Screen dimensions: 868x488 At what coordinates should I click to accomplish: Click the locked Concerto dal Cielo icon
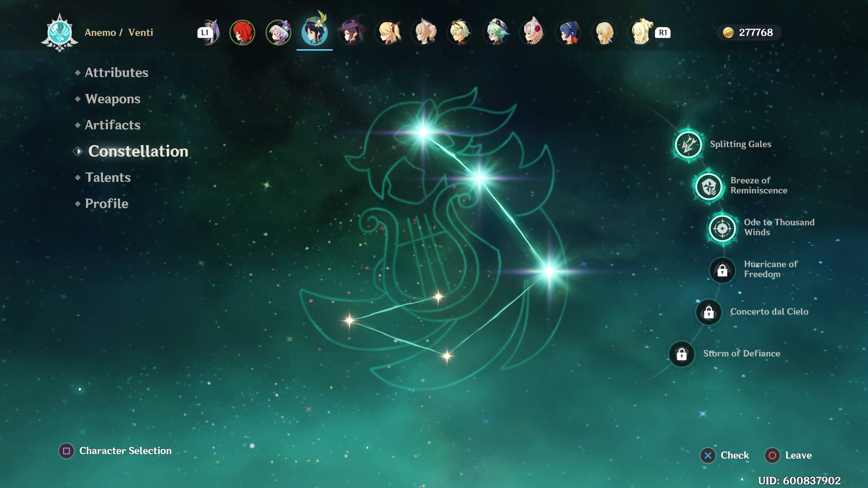709,312
